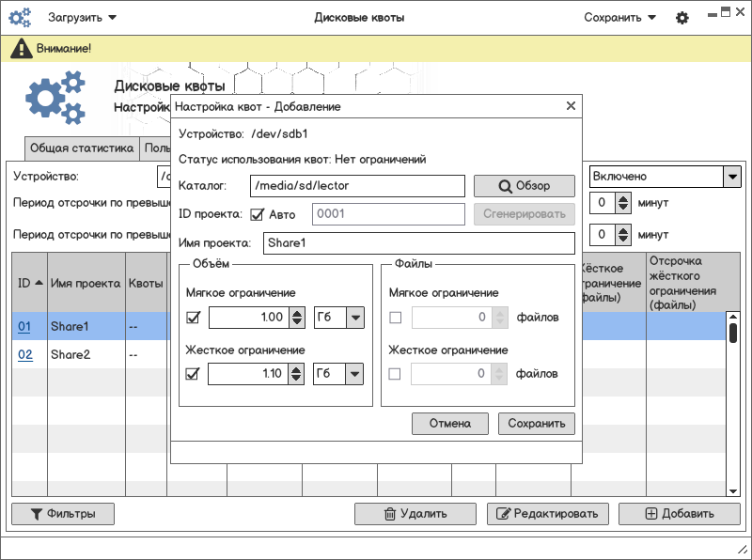Click Редактировать with pencil icon

coord(547,514)
